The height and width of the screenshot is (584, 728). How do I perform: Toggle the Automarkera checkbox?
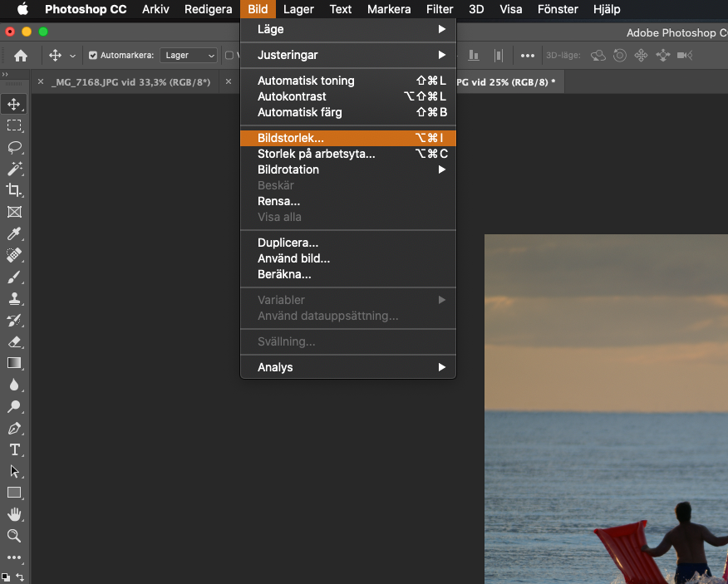coord(93,55)
